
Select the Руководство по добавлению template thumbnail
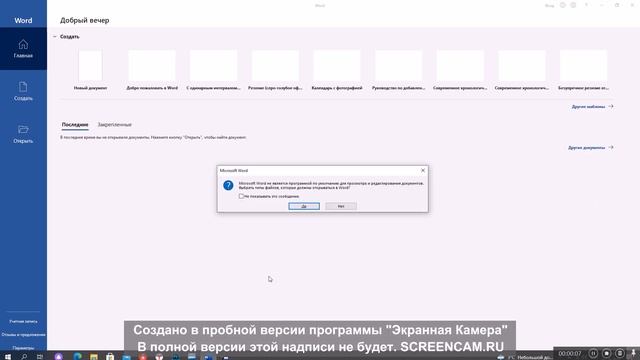[398, 66]
